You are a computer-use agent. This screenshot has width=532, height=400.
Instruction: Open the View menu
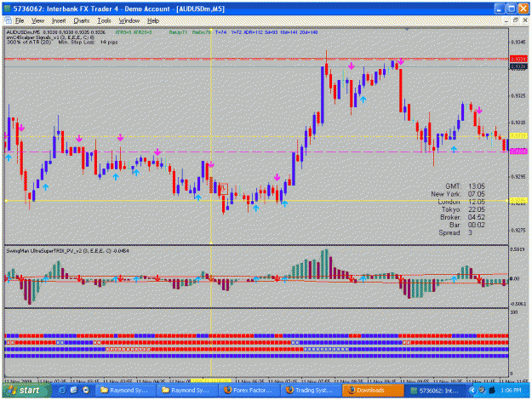coord(38,20)
